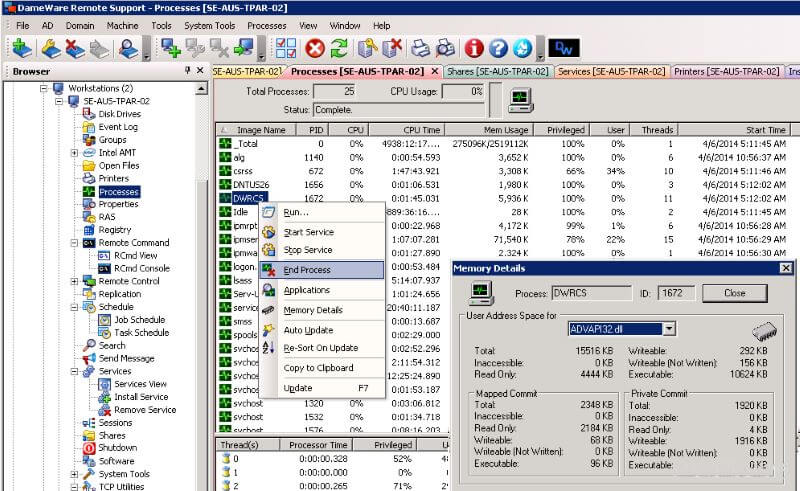Click the printer toolbar icon
The width and height of the screenshot is (800, 491).
[x=421, y=48]
